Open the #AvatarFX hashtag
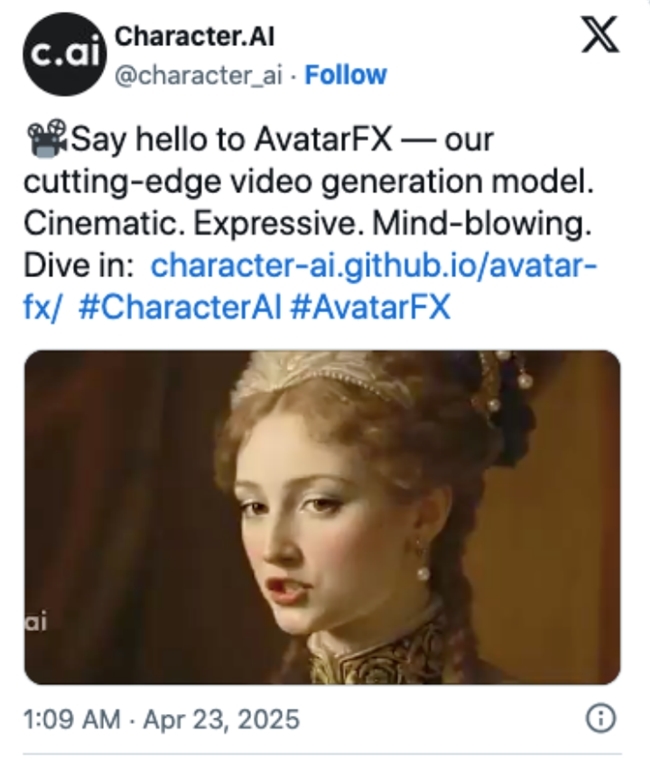 (370, 307)
